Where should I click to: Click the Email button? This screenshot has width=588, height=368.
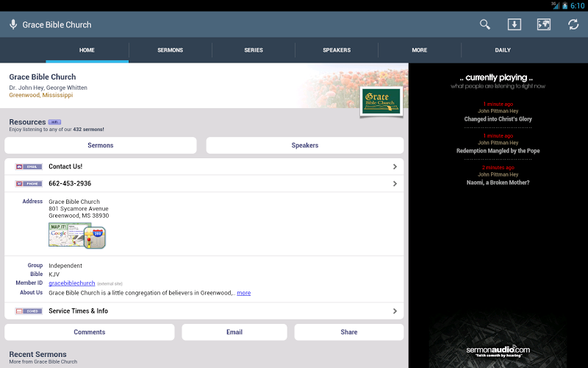pyautogui.click(x=234, y=332)
